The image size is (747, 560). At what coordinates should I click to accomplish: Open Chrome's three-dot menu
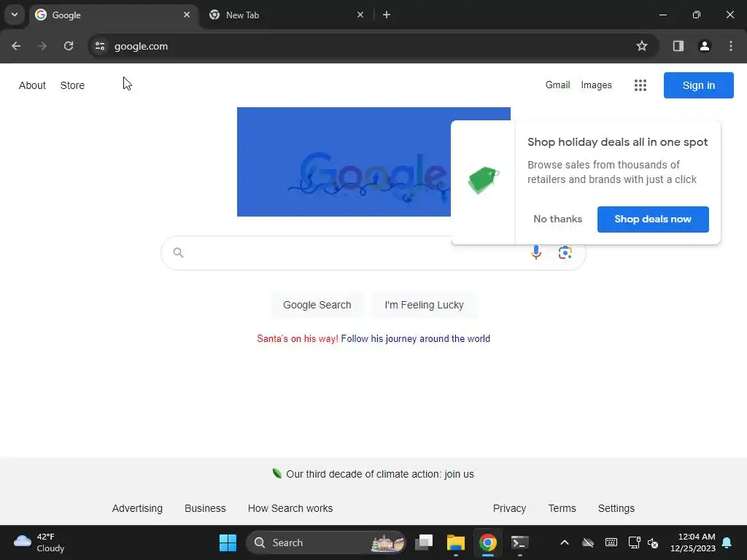[x=731, y=46]
